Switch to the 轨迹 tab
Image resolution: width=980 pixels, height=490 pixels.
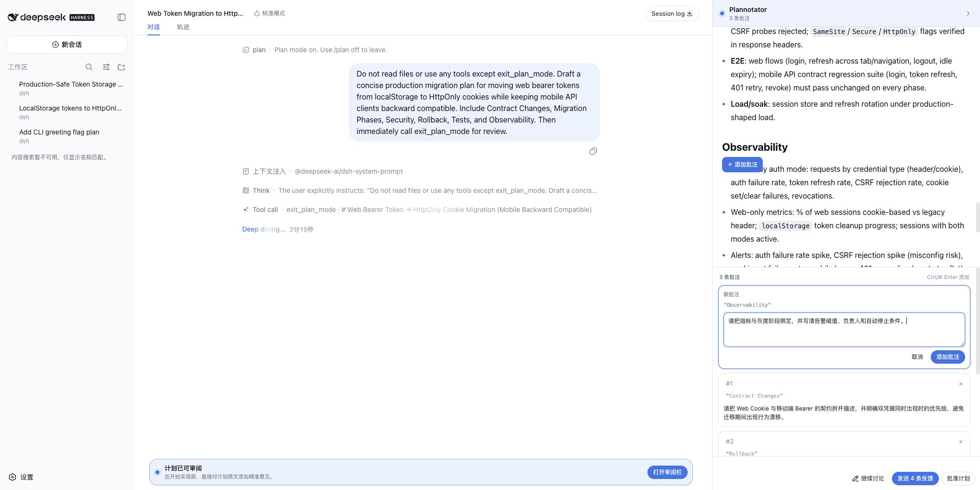click(183, 27)
